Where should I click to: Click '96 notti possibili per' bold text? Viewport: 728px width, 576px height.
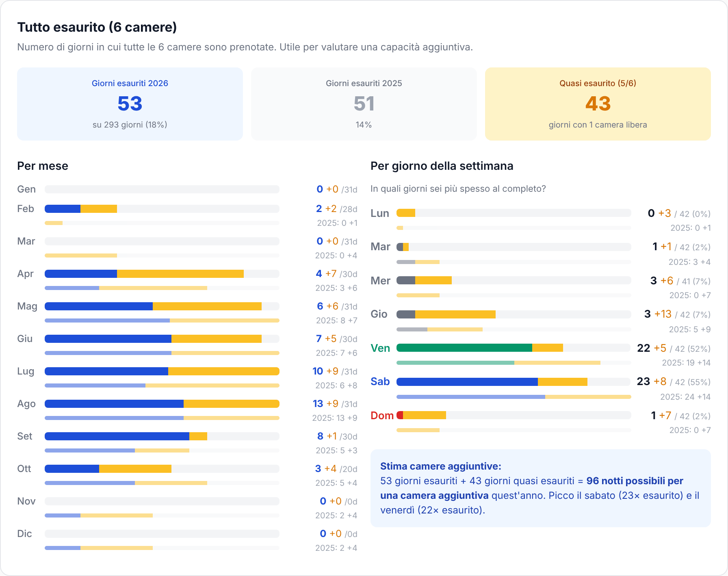click(635, 481)
